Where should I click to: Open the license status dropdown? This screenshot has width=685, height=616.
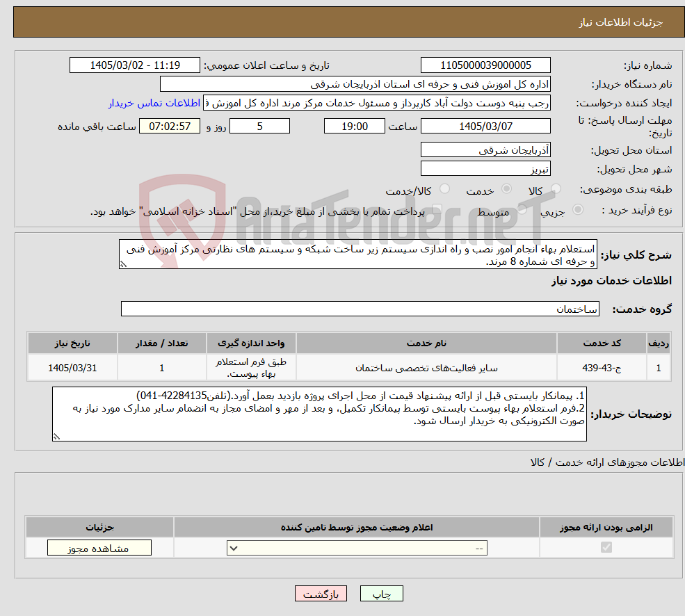(357, 548)
